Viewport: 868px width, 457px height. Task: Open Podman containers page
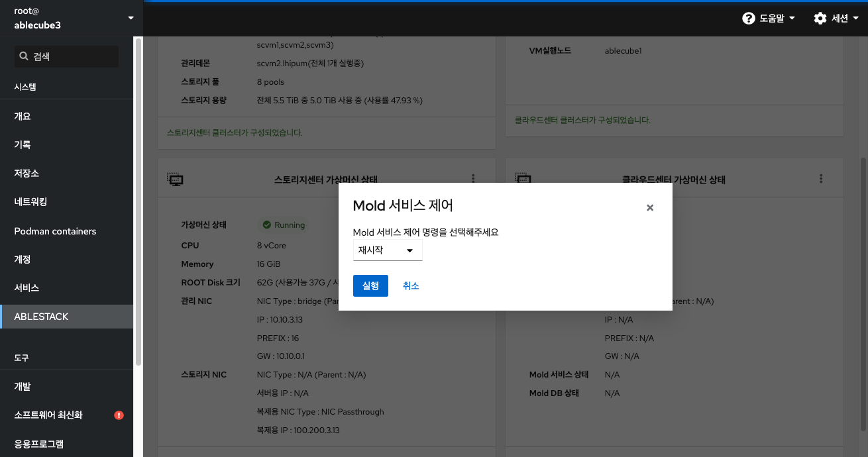point(66,231)
